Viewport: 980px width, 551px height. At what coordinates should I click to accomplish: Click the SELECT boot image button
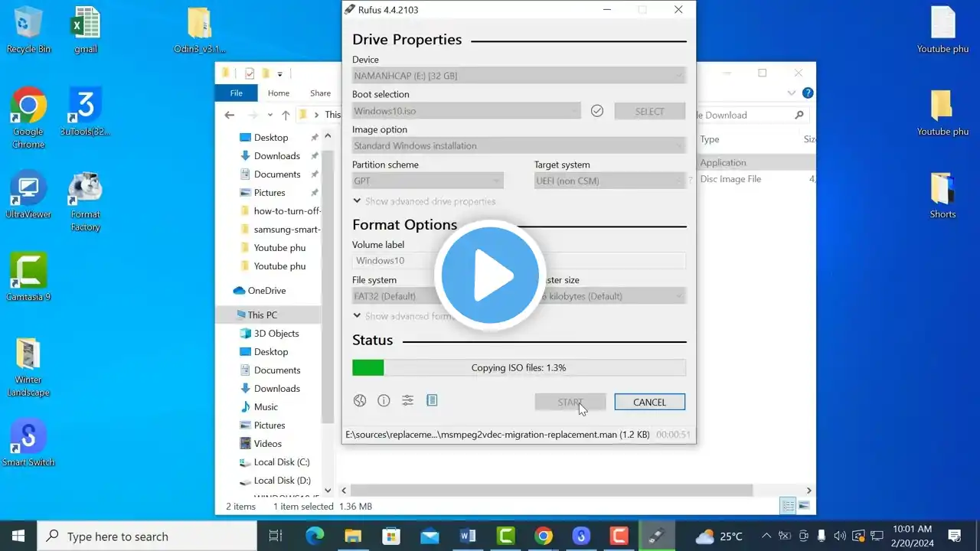click(649, 111)
